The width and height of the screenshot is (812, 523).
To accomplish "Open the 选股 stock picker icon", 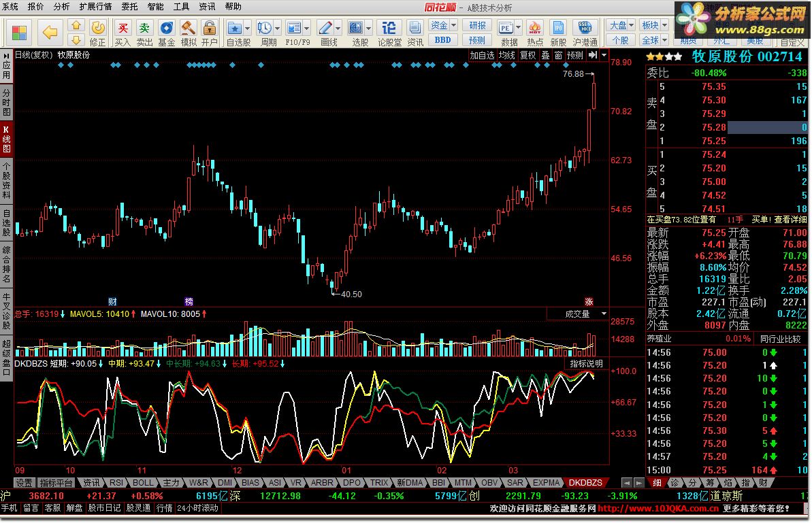I will 356,27.
